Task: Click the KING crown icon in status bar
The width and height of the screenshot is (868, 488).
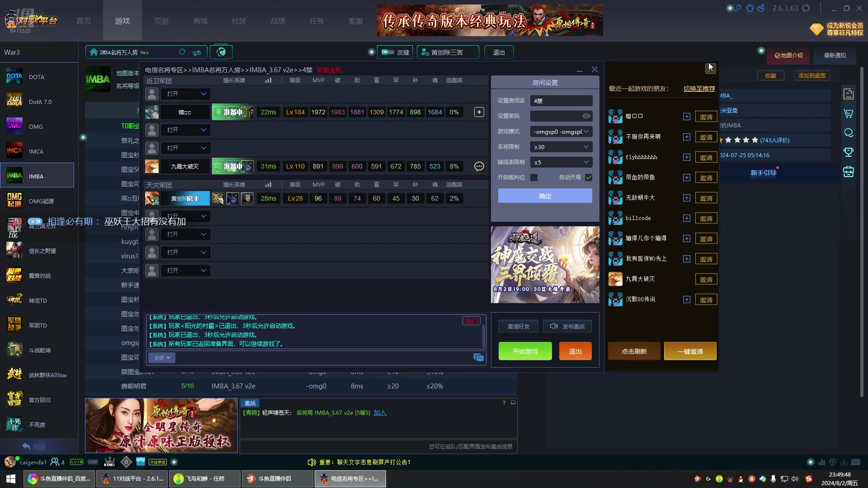Action: point(109,462)
